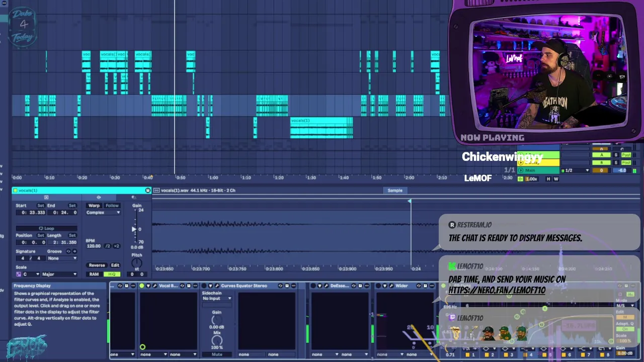Solo return track A

615,155
